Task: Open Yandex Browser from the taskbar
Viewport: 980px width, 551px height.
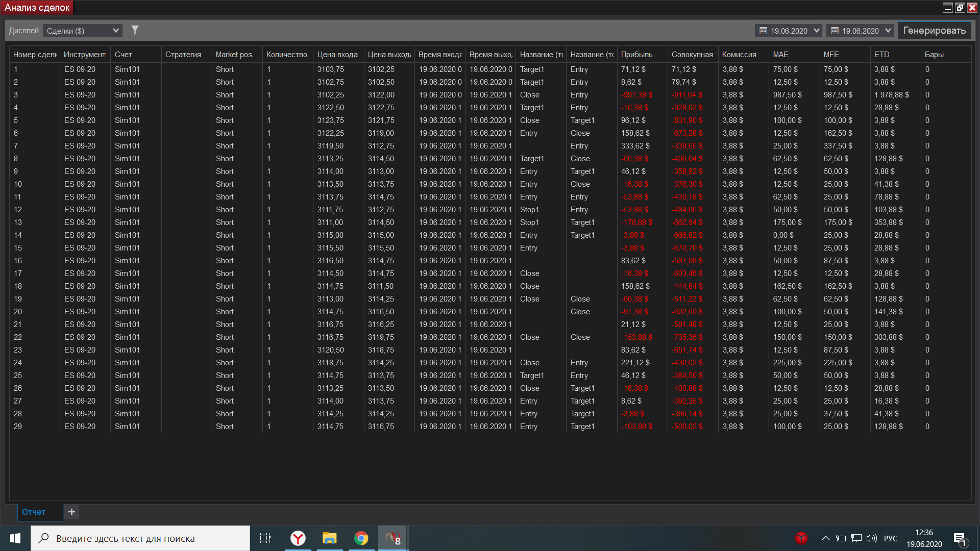Action: pyautogui.click(x=298, y=538)
